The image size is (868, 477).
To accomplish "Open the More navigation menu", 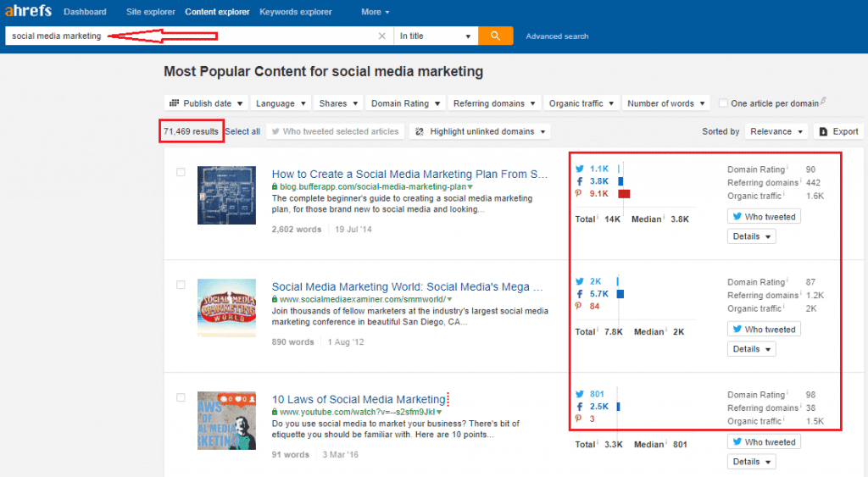I will pyautogui.click(x=375, y=12).
